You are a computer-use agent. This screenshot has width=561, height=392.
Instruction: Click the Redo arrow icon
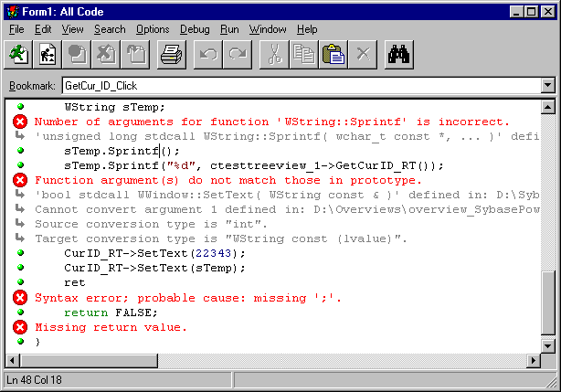coord(238,54)
